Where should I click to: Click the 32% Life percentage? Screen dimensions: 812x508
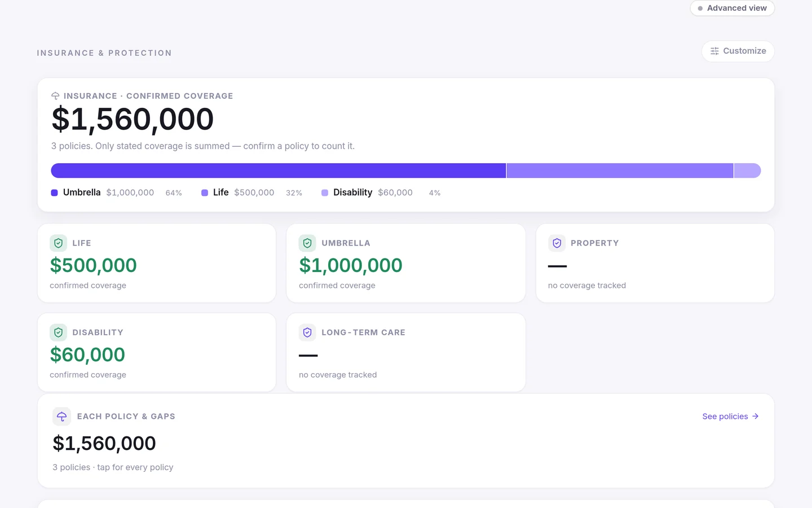click(x=294, y=193)
